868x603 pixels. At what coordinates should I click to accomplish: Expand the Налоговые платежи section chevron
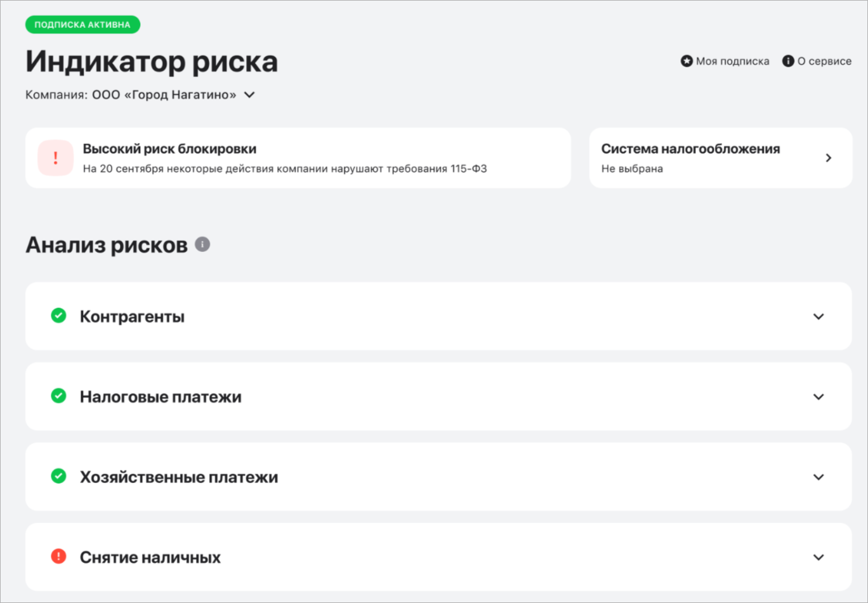819,397
